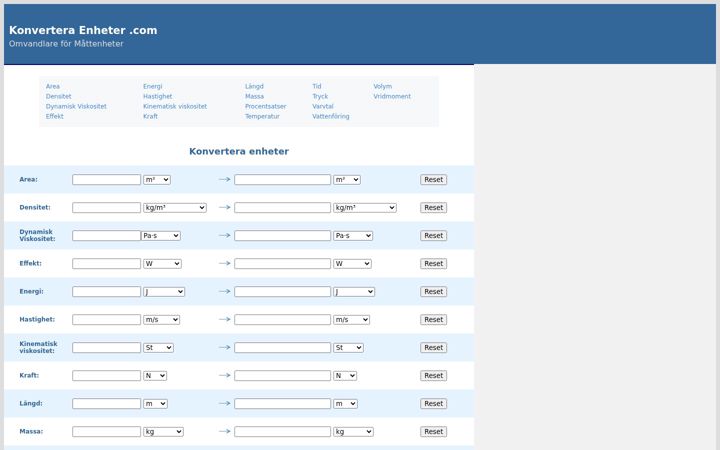Screen dimensions: 720x450
Task: Focus the Massa source value field
Action: pos(107,432)
